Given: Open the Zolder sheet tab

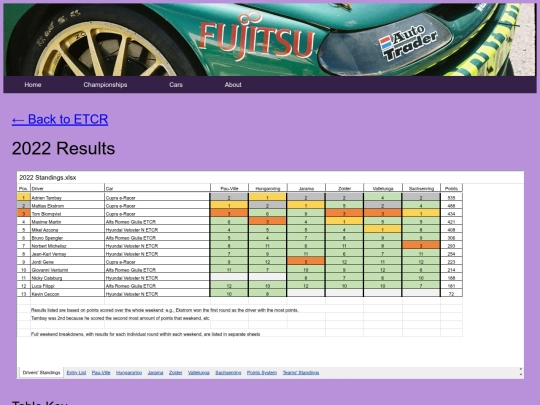Looking at the screenshot, I should pyautogui.click(x=175, y=373).
